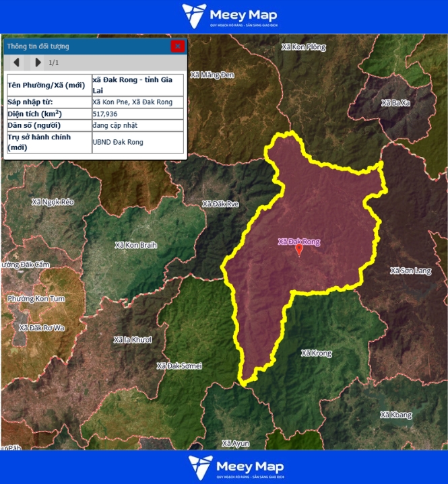Select the Xã Kon Braih map label
Viewport: 448px width, 484px height.
click(135, 245)
